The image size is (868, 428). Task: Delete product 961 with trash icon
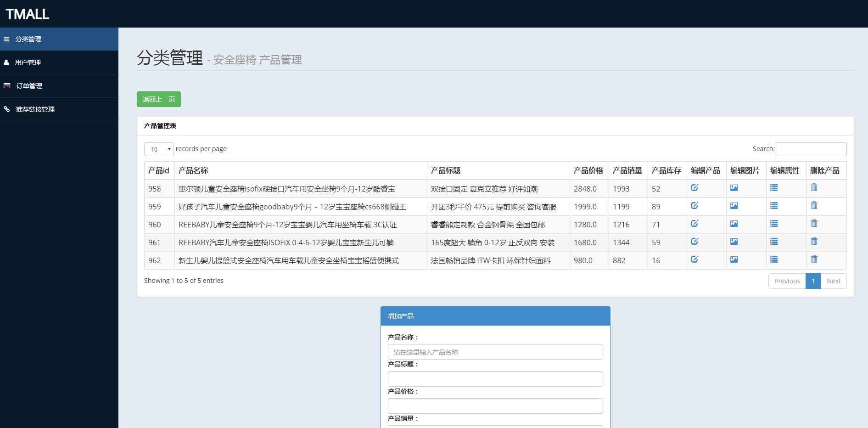click(x=814, y=241)
